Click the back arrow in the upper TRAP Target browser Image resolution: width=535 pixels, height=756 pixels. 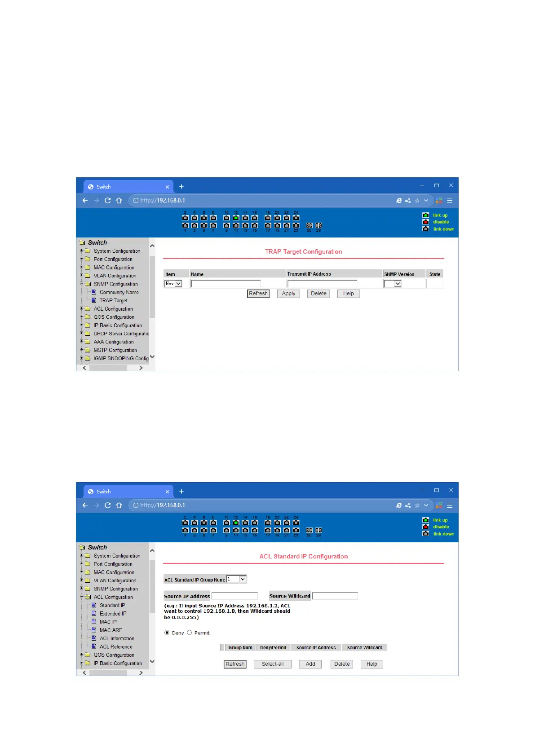[x=85, y=201]
